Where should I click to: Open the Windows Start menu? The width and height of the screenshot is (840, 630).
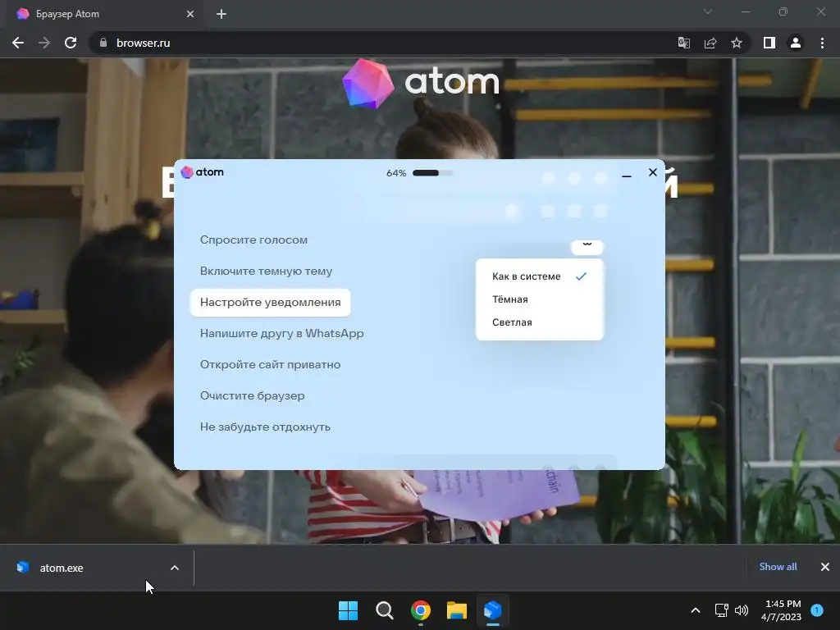348,610
